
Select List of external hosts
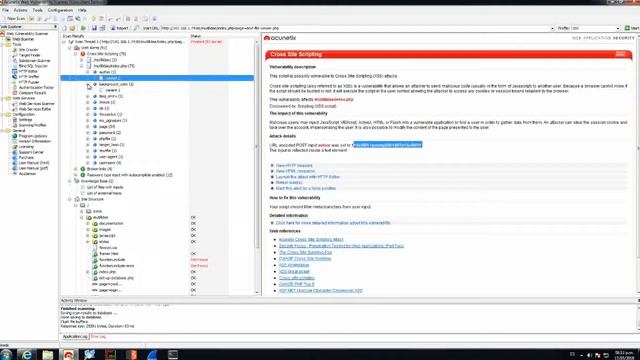click(x=104, y=193)
